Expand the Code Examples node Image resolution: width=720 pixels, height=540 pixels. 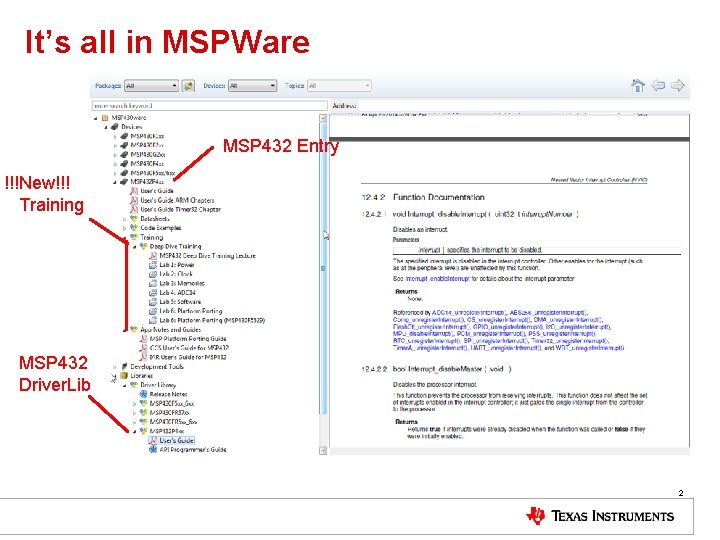pyautogui.click(x=124, y=228)
